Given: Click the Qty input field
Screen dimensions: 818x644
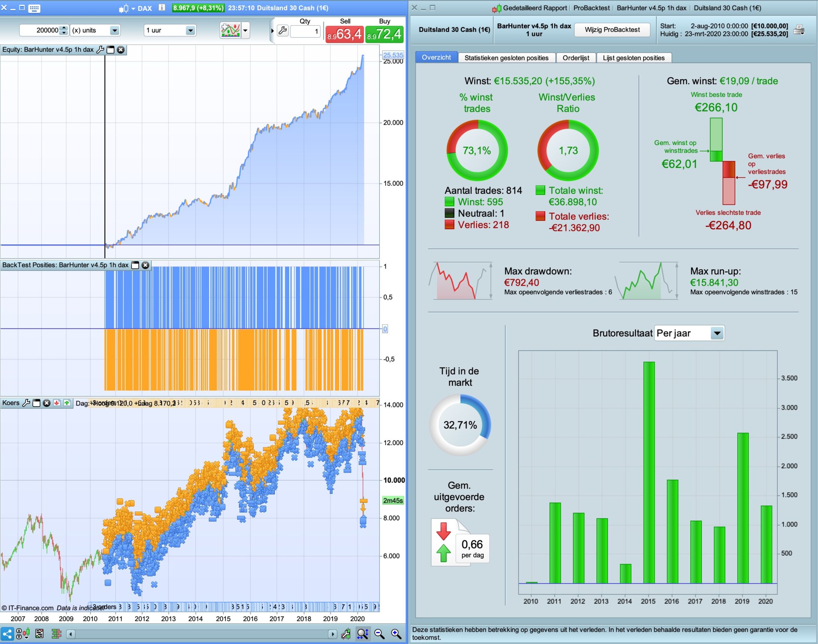Looking at the screenshot, I should [305, 31].
